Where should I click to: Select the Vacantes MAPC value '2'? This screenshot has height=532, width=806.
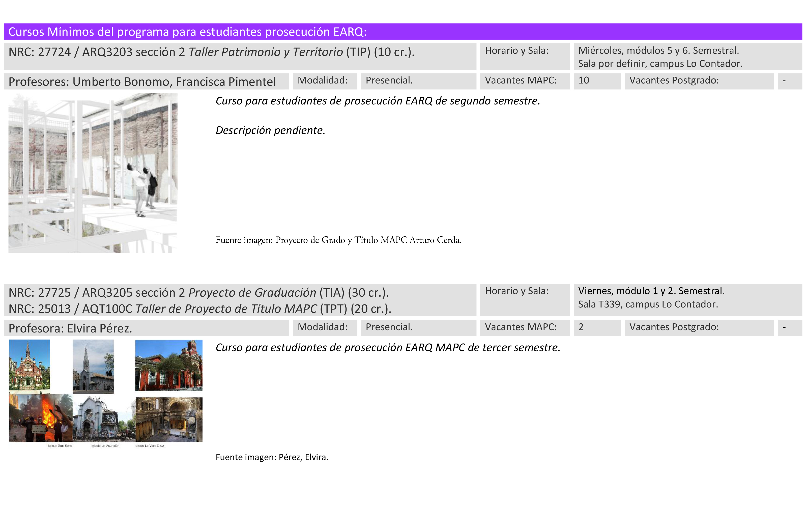(581, 327)
